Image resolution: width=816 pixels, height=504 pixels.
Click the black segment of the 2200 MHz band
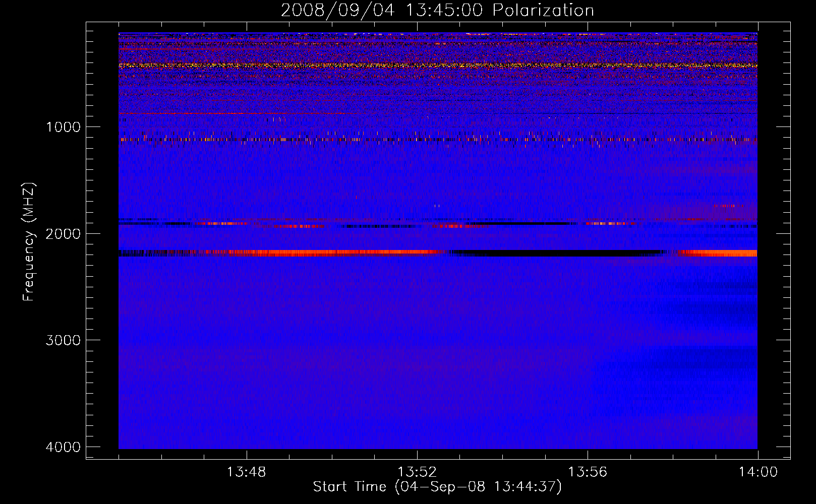(x=555, y=253)
